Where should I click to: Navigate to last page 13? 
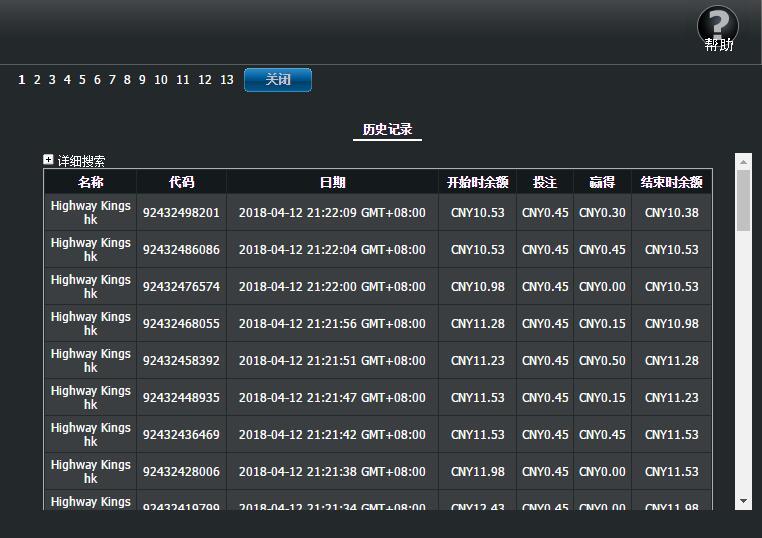coord(227,80)
